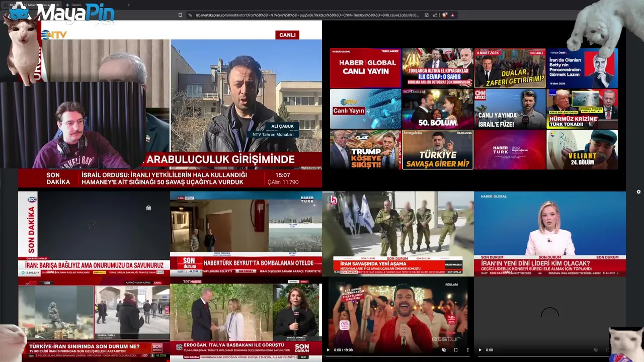Image resolution: width=644 pixels, height=362 pixels.
Task: Open the 'Türkiye Savaşa Girer mi?' thumbnail
Action: pos(438,149)
